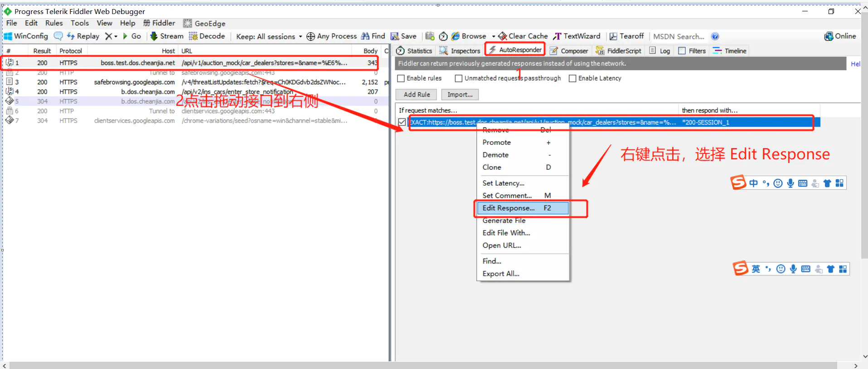Switch Sogou input to Chinese mode icon
This screenshot has height=369, width=868.
click(x=753, y=183)
